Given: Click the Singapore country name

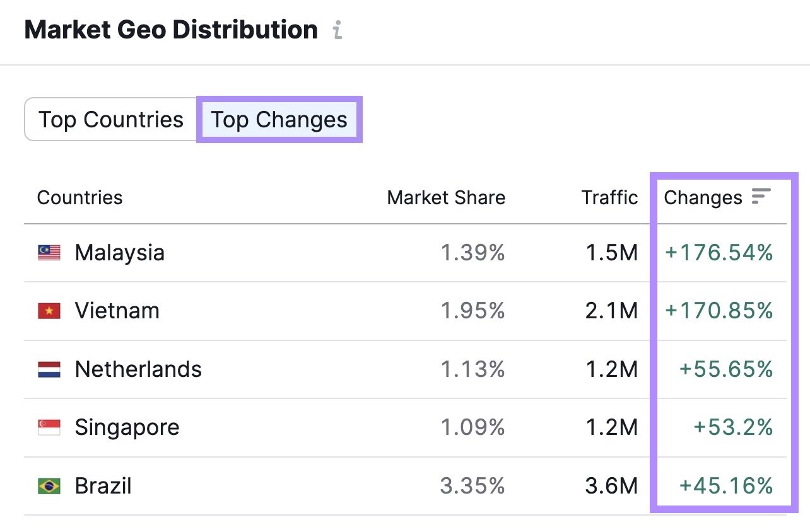Looking at the screenshot, I should coord(127,427).
